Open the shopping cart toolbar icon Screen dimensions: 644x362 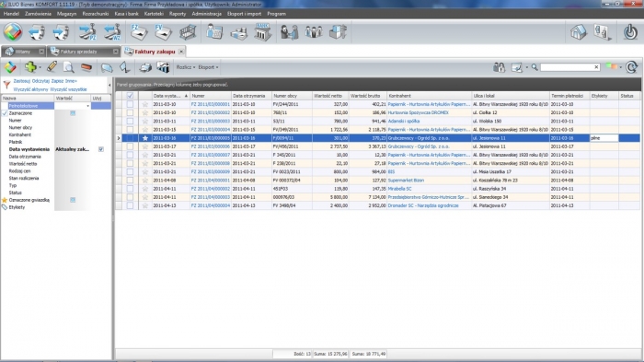click(x=188, y=32)
